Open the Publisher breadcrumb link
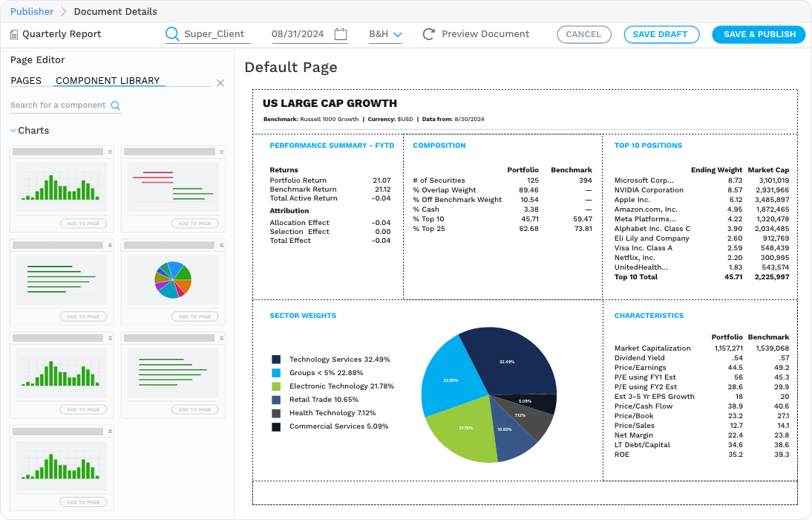 click(x=31, y=11)
